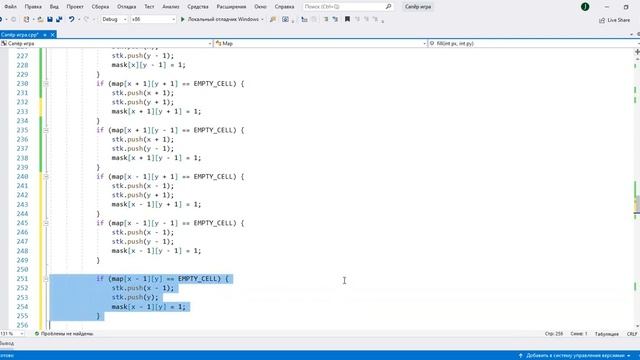Open the 131 % zoom dropdown
640x360 pixels.
12,333
